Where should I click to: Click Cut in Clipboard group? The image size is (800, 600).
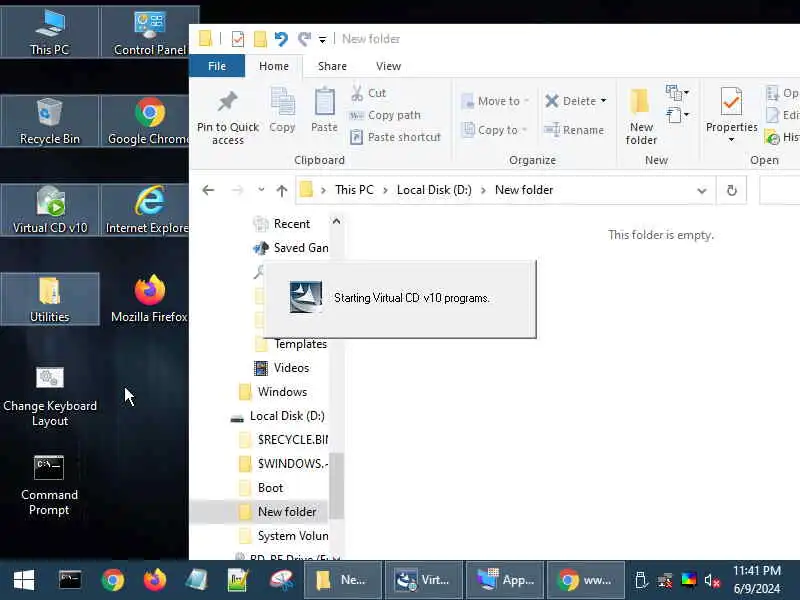[368, 93]
